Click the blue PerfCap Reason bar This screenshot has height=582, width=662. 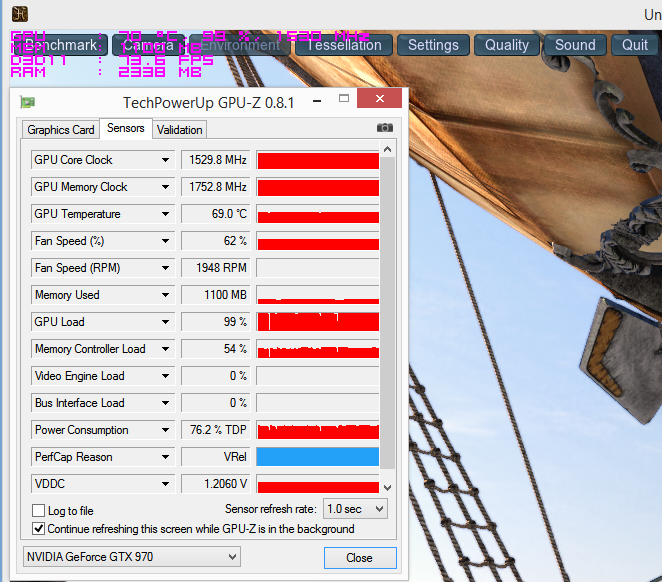318,457
